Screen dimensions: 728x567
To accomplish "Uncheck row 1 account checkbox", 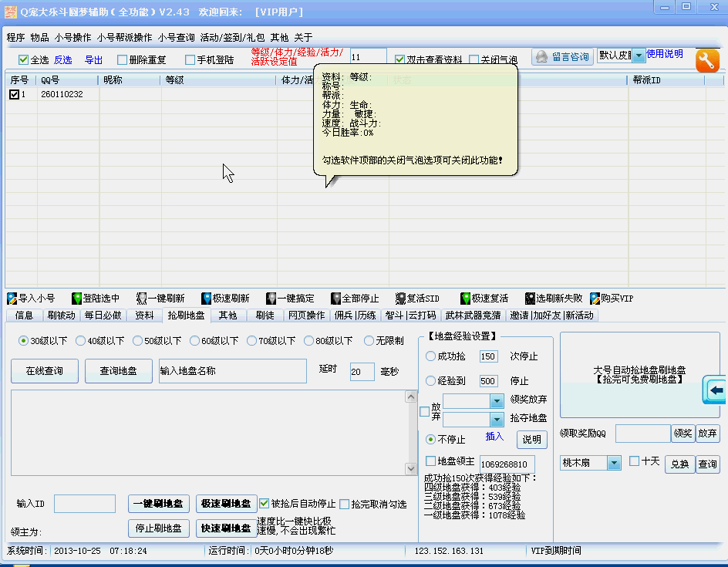I will [14, 94].
